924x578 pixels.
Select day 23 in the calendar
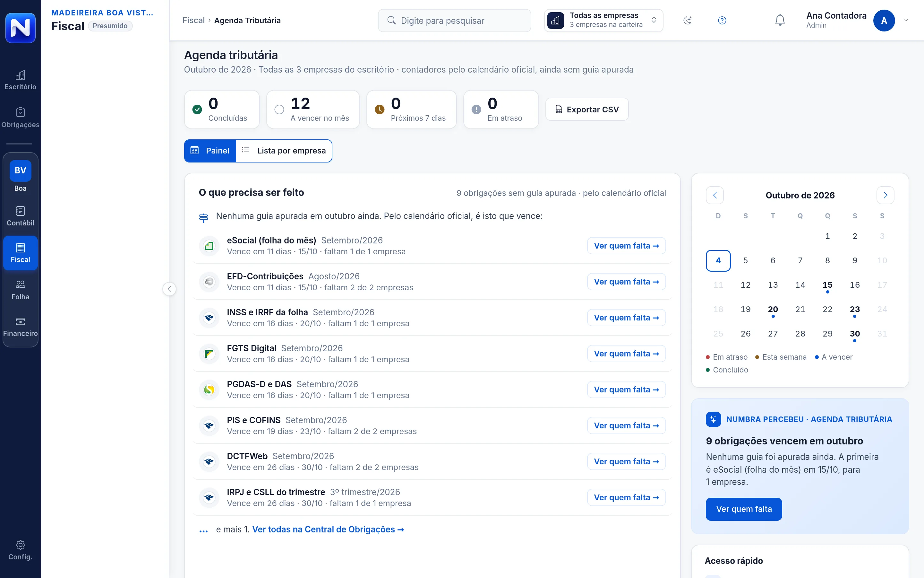(854, 310)
